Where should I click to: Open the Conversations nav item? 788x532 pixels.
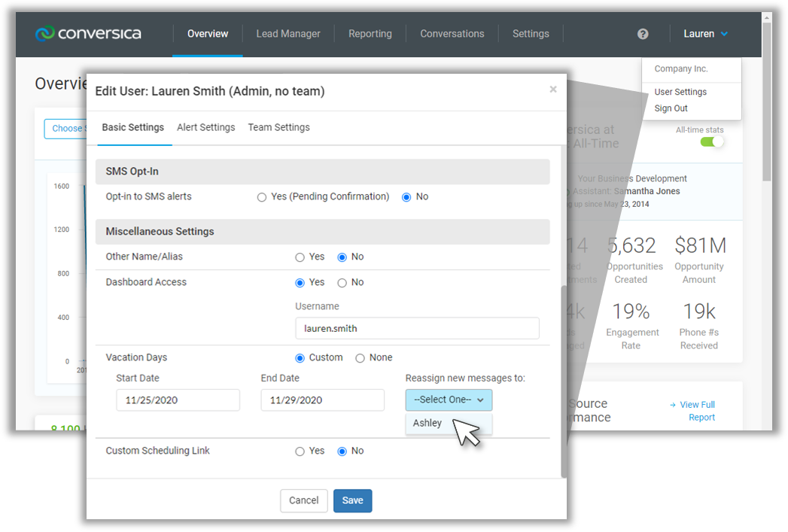pyautogui.click(x=452, y=34)
